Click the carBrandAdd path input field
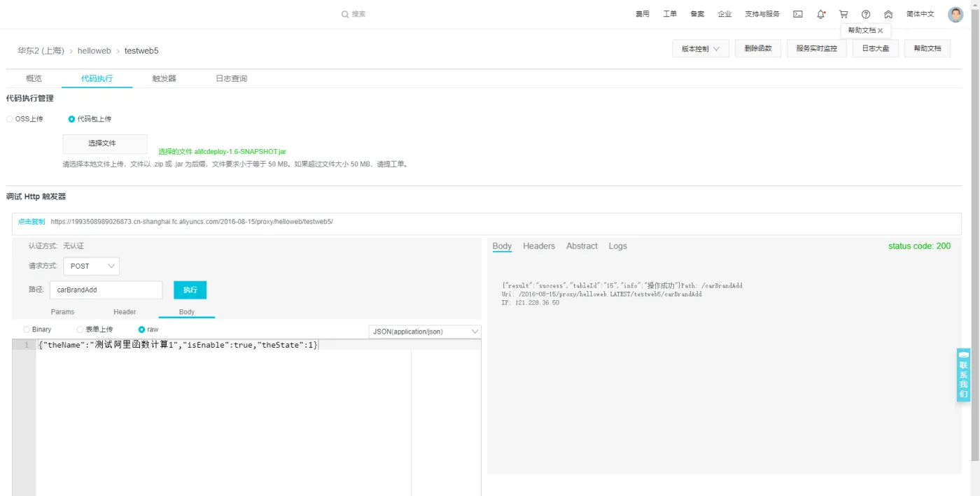The height and width of the screenshot is (496, 980). point(106,290)
